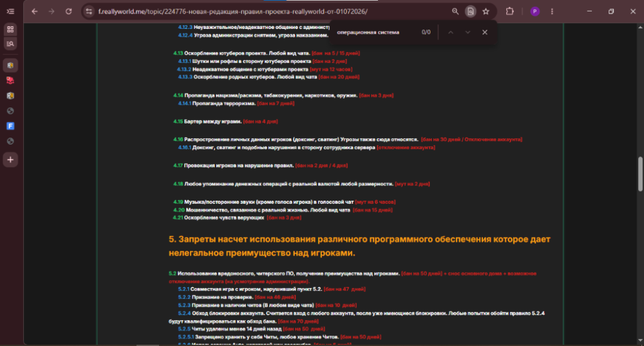
Task: Open the search tabs button
Action: [x=10, y=44]
